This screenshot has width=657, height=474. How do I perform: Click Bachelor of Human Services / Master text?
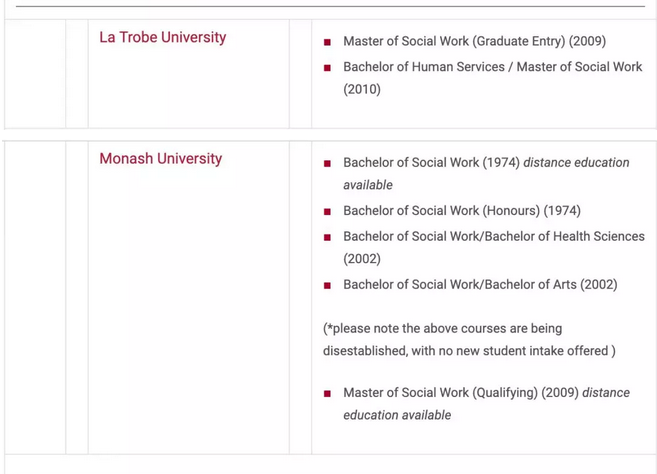[x=492, y=67]
